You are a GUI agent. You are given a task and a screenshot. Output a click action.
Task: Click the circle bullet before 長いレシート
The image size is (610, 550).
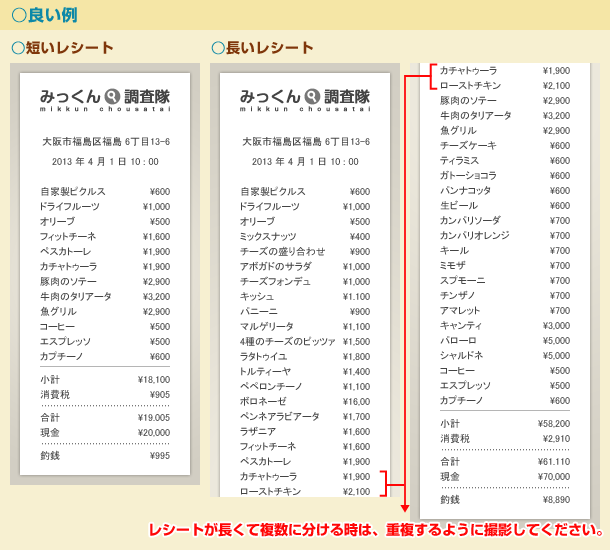pyautogui.click(x=218, y=48)
